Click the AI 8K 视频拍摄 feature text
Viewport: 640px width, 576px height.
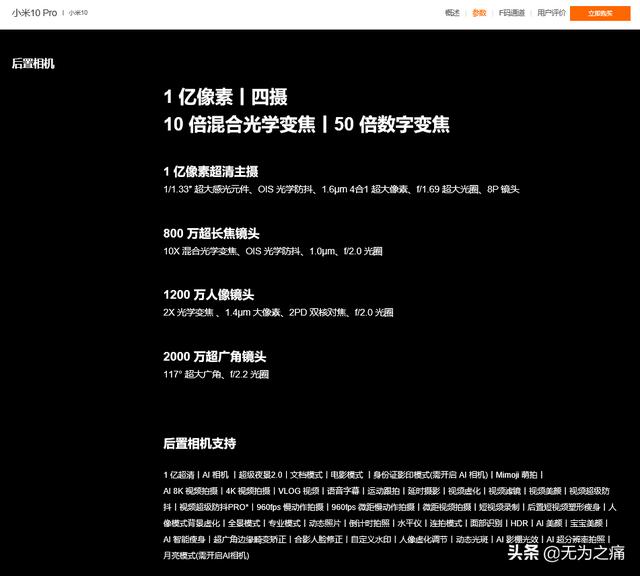[190, 491]
